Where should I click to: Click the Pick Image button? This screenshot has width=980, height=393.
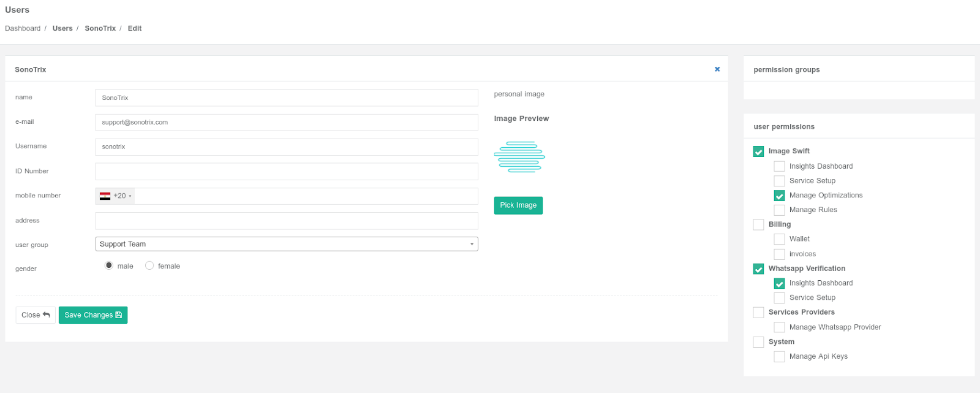click(x=518, y=205)
